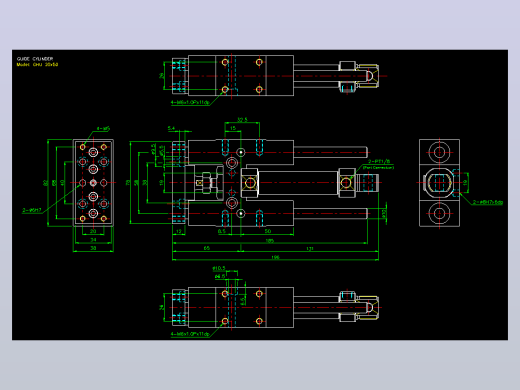
Task: Pick the hole-pattern end view with mounting holes
Action: [x=93, y=183]
